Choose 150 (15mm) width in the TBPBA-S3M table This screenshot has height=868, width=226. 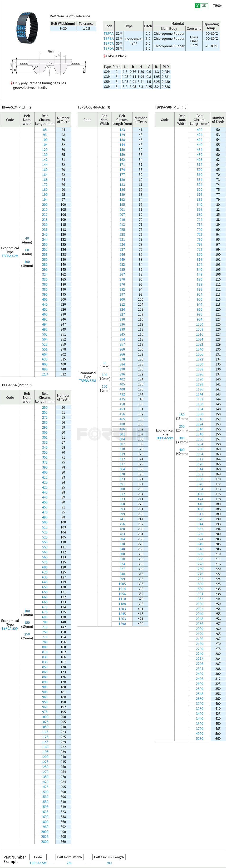tap(105, 389)
